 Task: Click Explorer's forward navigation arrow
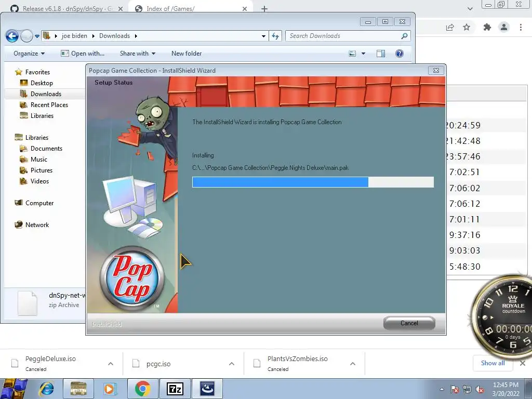point(26,36)
